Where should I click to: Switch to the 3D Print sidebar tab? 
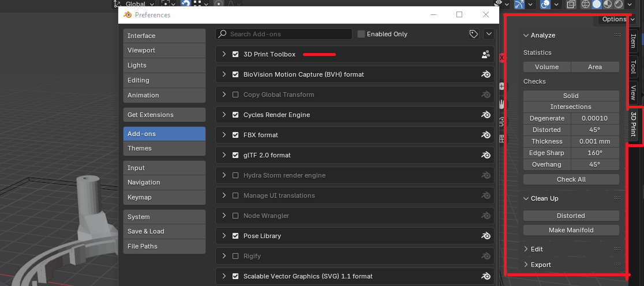[633, 124]
